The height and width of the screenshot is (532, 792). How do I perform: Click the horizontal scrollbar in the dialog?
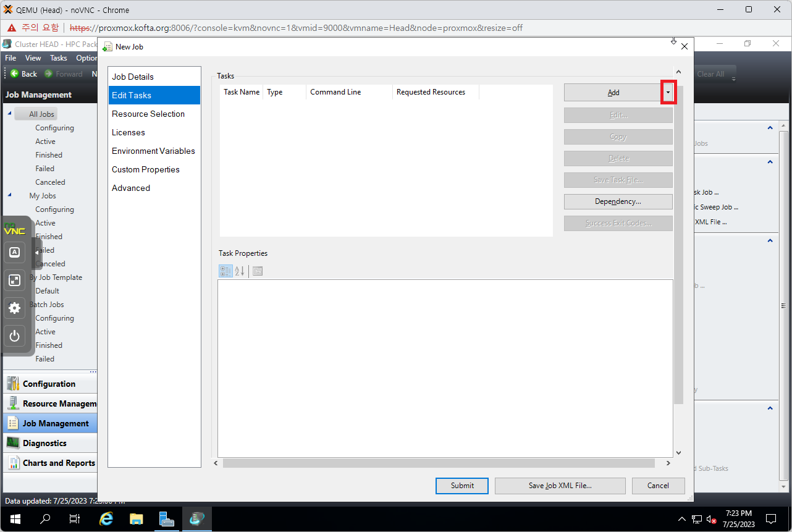tap(438, 463)
